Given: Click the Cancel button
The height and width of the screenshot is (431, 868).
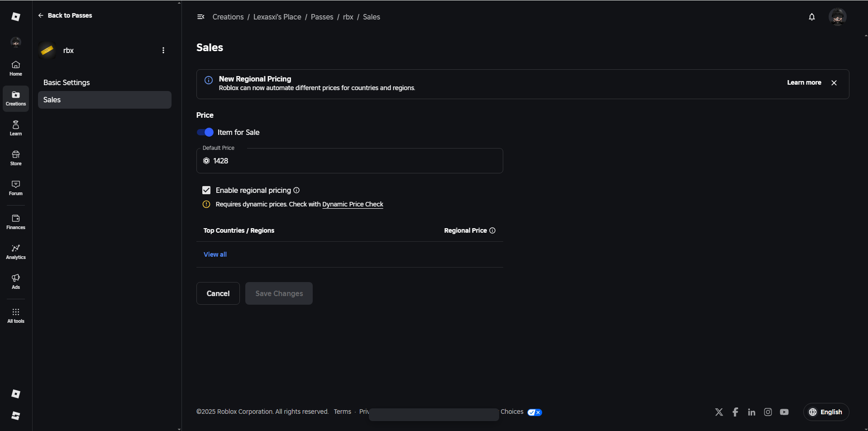Looking at the screenshot, I should pos(218,293).
